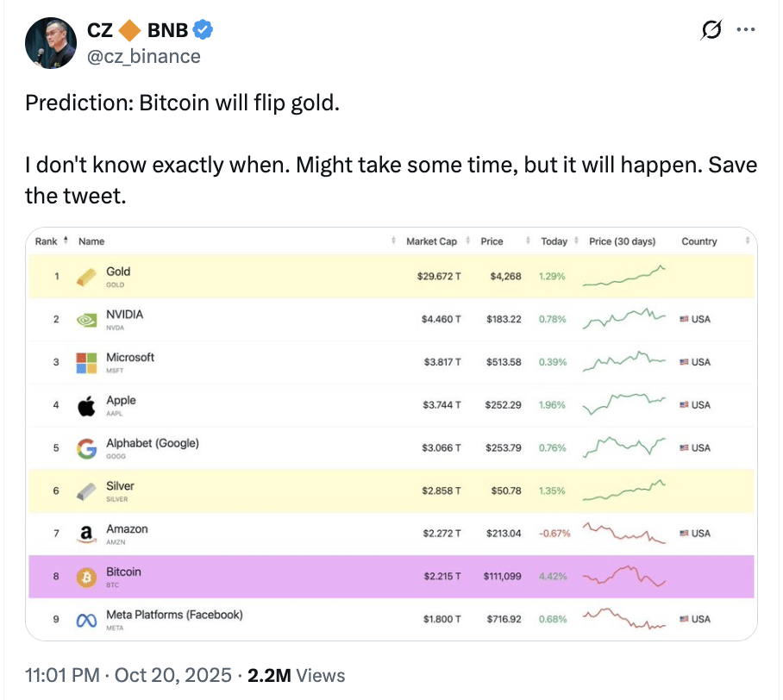Sort table by Market Cap header
783x700 pixels.
[x=431, y=241]
